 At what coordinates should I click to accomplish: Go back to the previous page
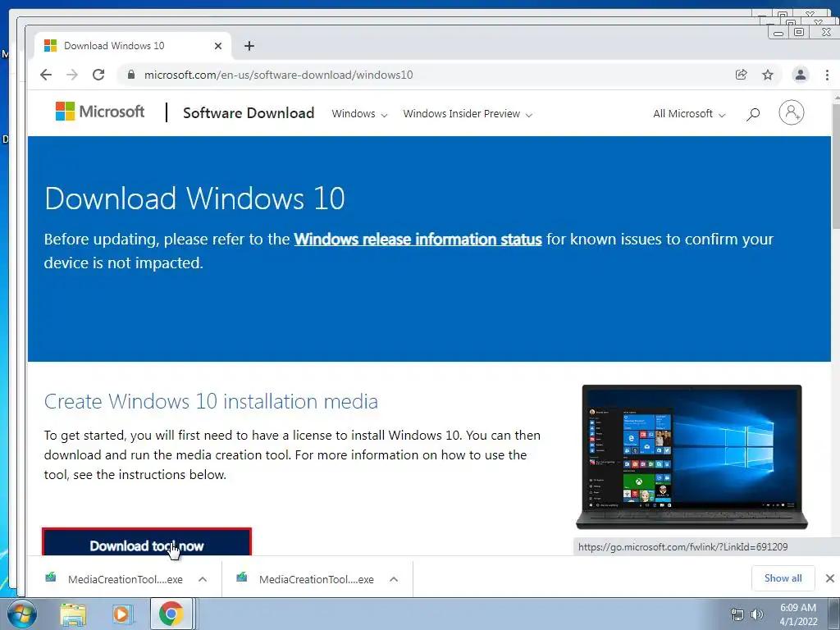(x=46, y=75)
